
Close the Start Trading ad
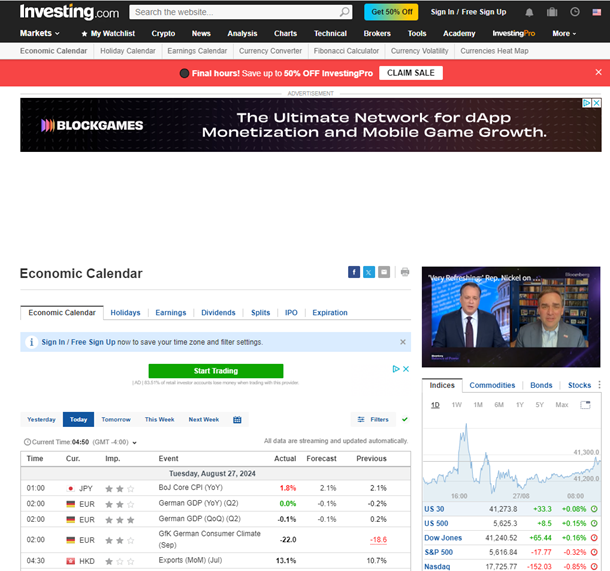coord(406,369)
